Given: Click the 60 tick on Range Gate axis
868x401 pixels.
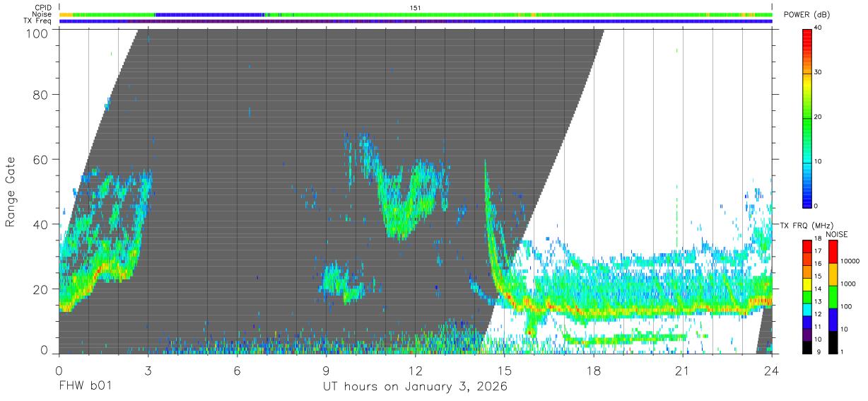Looking at the screenshot, I should [41, 159].
